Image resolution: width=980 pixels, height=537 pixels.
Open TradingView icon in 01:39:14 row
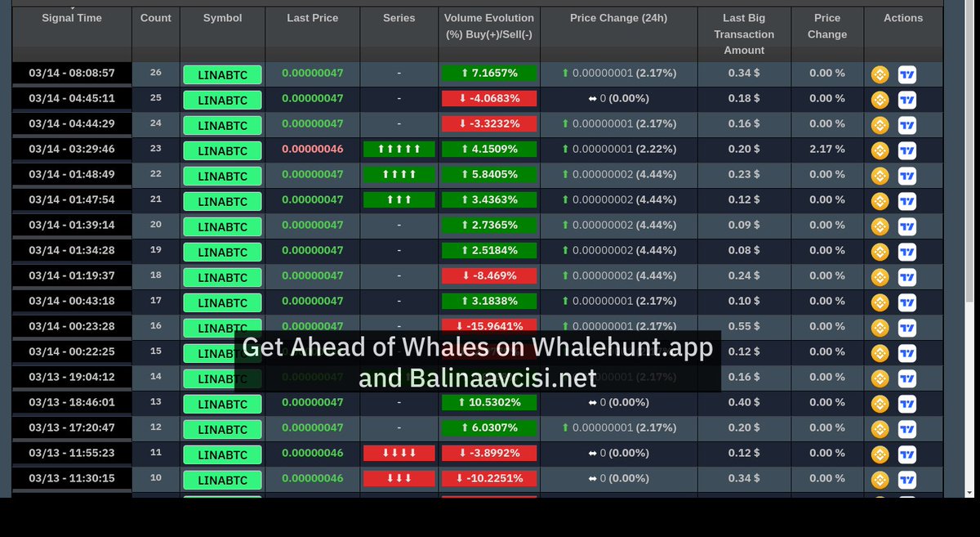906,226
